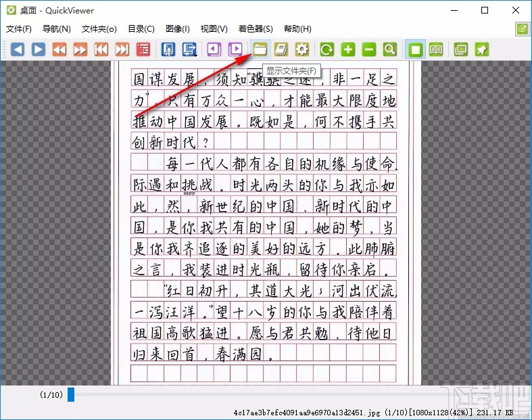The height and width of the screenshot is (420, 532).
Task: Go to previous image with blue left arrow
Action: [18, 49]
